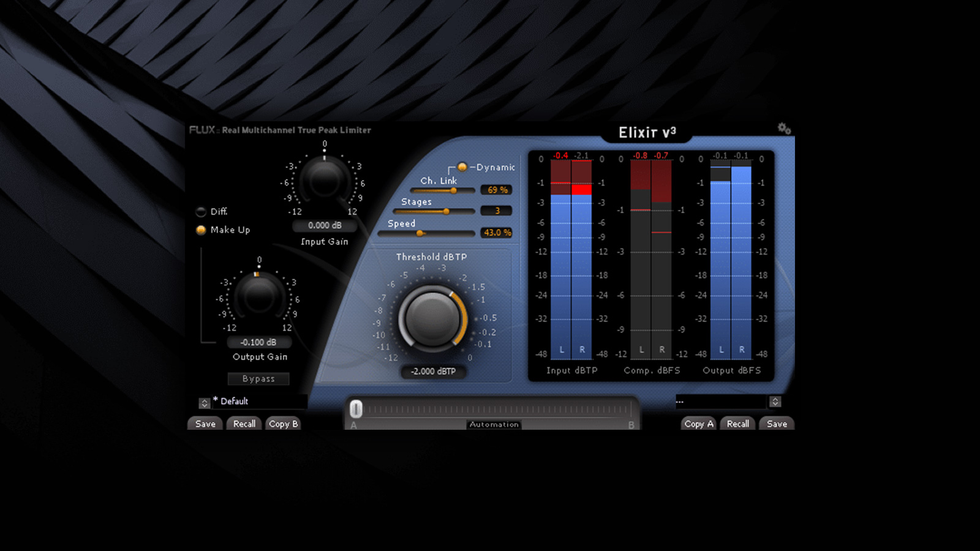Toggle the Dynamic LED switch
Viewport: 980px width, 551px height.
pos(462,167)
